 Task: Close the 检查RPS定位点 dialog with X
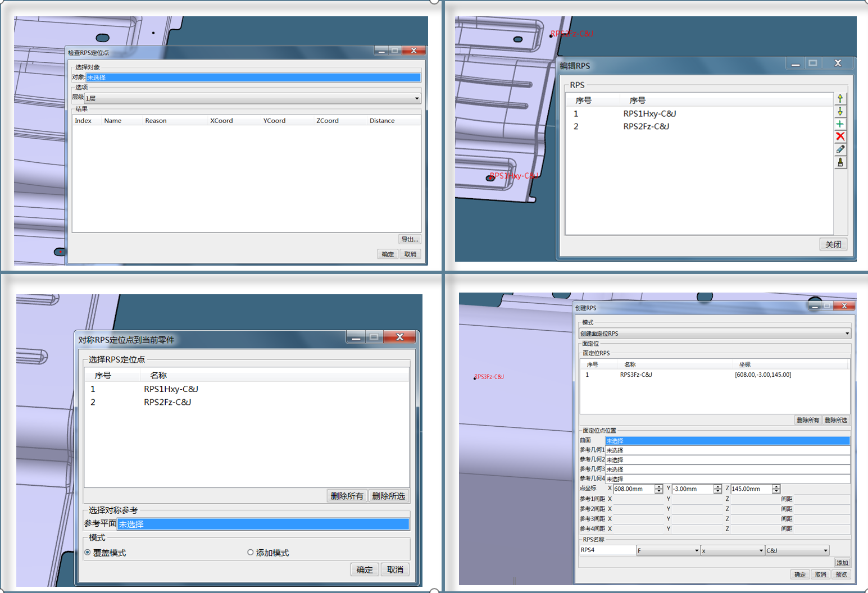click(x=413, y=51)
